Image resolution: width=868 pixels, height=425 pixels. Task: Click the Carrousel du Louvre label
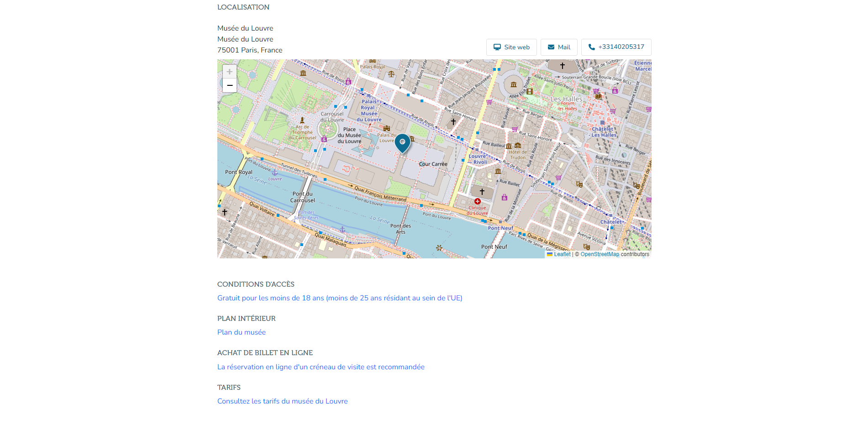332,117
